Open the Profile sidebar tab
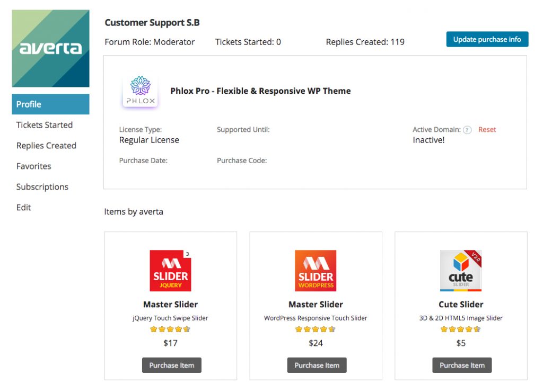The width and height of the screenshot is (543, 392). (x=50, y=104)
